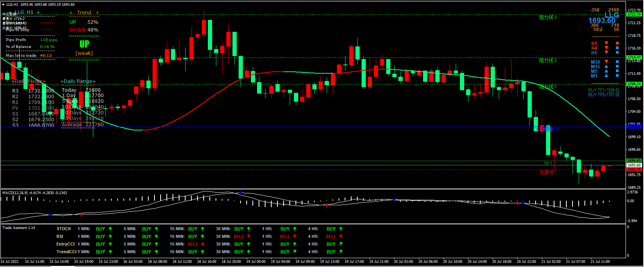Open the LLG,H1 chart title triangle menu
This screenshot has height=267, width=644.
[3, 5]
